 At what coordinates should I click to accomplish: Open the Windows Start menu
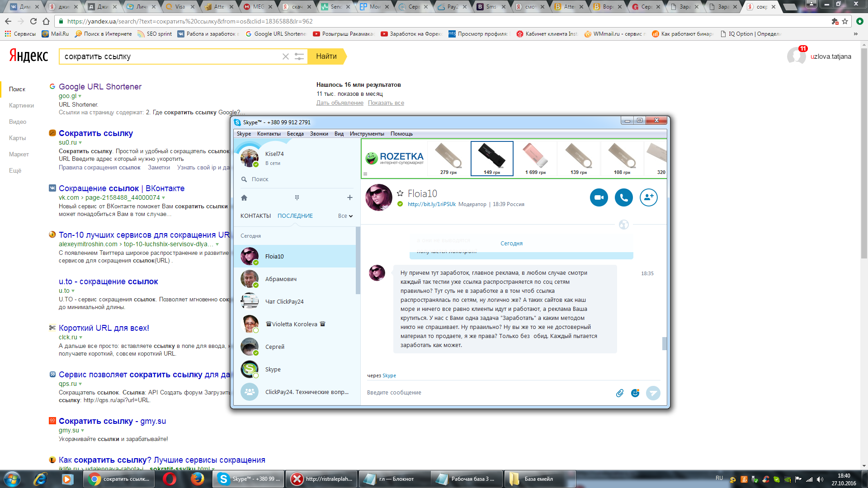(12, 479)
